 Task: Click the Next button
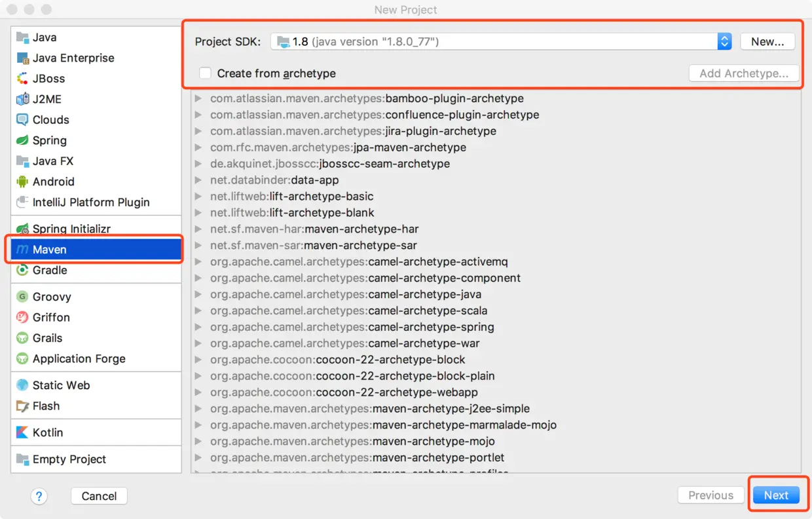pos(776,495)
